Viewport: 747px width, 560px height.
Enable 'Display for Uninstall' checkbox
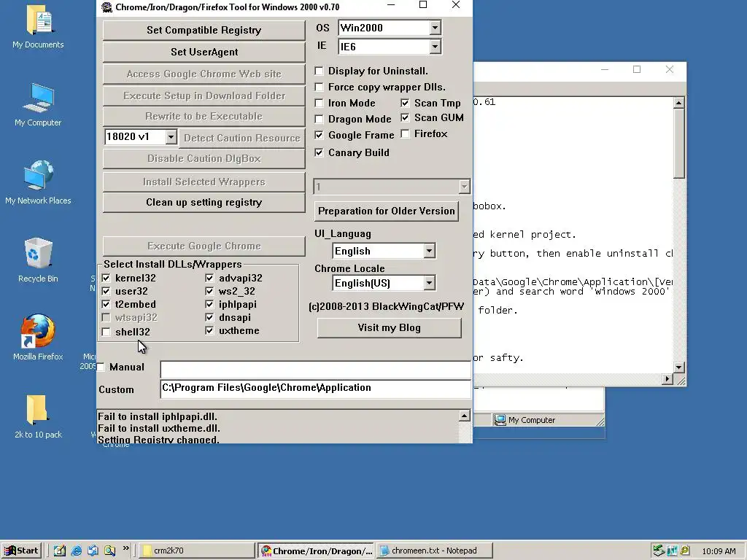point(320,71)
